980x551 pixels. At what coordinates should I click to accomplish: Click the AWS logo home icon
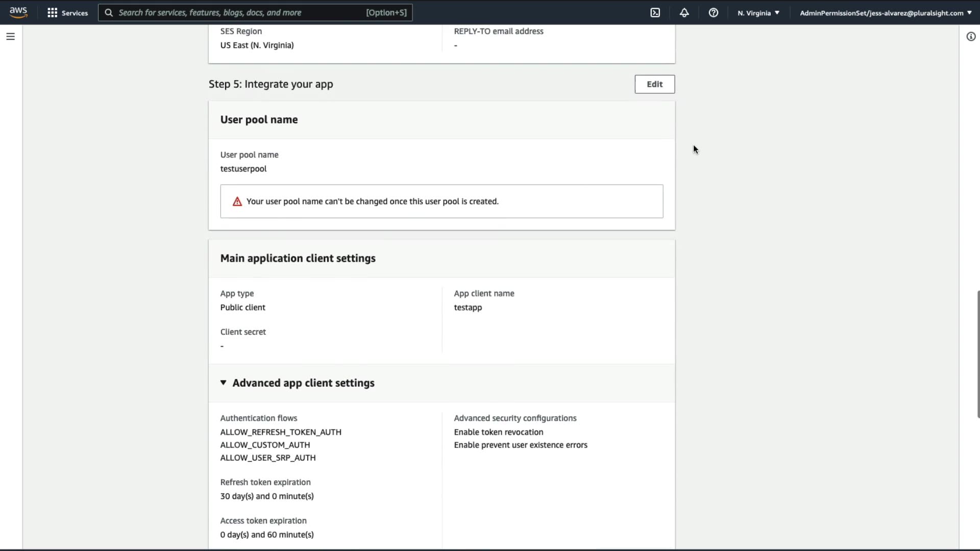[x=18, y=12]
